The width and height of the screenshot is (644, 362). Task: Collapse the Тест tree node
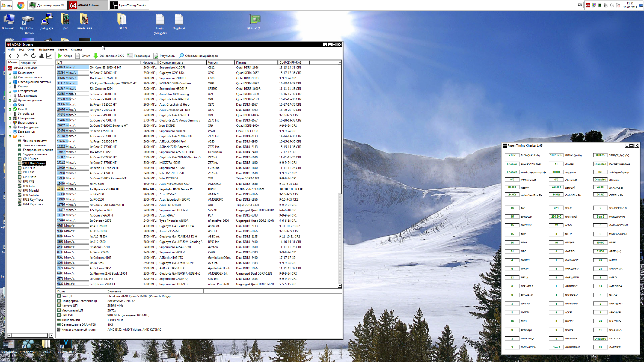click(x=10, y=136)
